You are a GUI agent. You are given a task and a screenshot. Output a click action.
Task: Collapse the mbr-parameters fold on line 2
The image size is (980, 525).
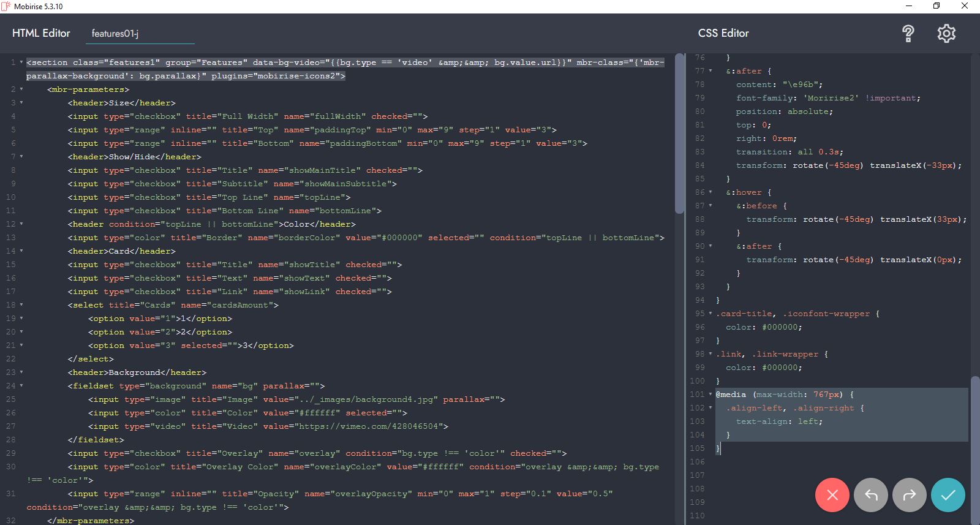click(x=21, y=89)
